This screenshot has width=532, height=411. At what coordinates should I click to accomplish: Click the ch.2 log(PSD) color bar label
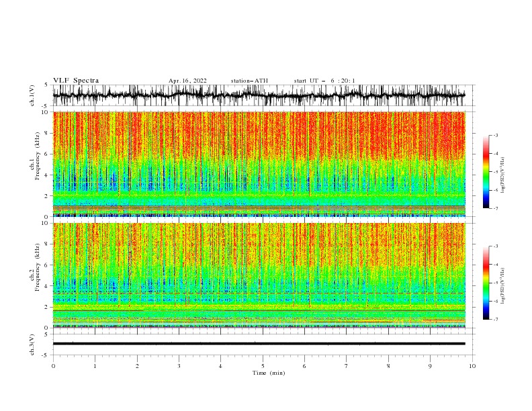point(502,287)
